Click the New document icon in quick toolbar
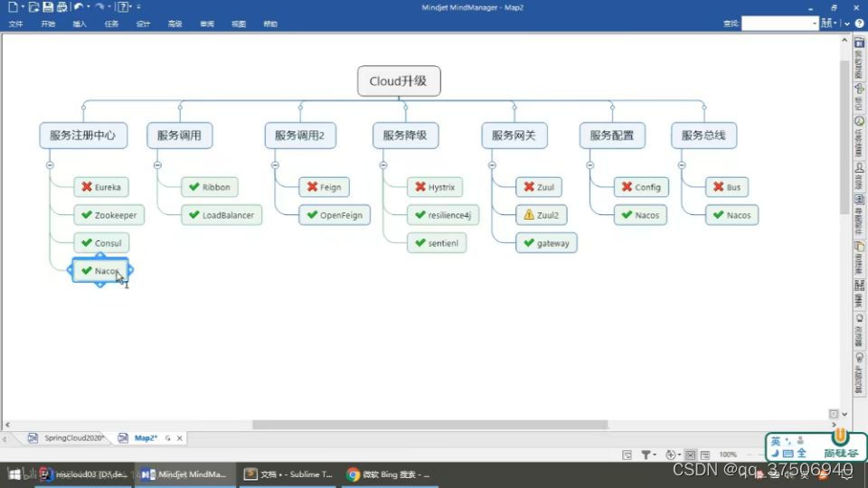The image size is (868, 488). pyautogui.click(x=12, y=7)
